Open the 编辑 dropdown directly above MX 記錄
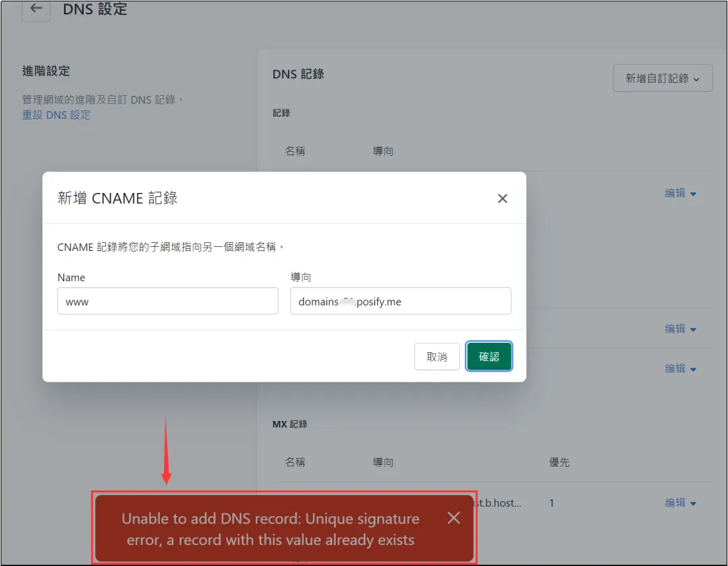 click(x=680, y=368)
